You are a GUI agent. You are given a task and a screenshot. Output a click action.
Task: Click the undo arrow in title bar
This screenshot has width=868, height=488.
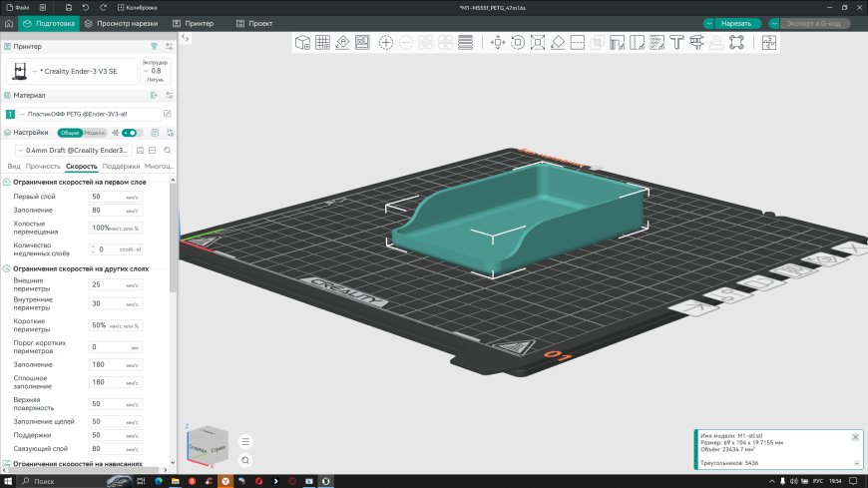[85, 8]
